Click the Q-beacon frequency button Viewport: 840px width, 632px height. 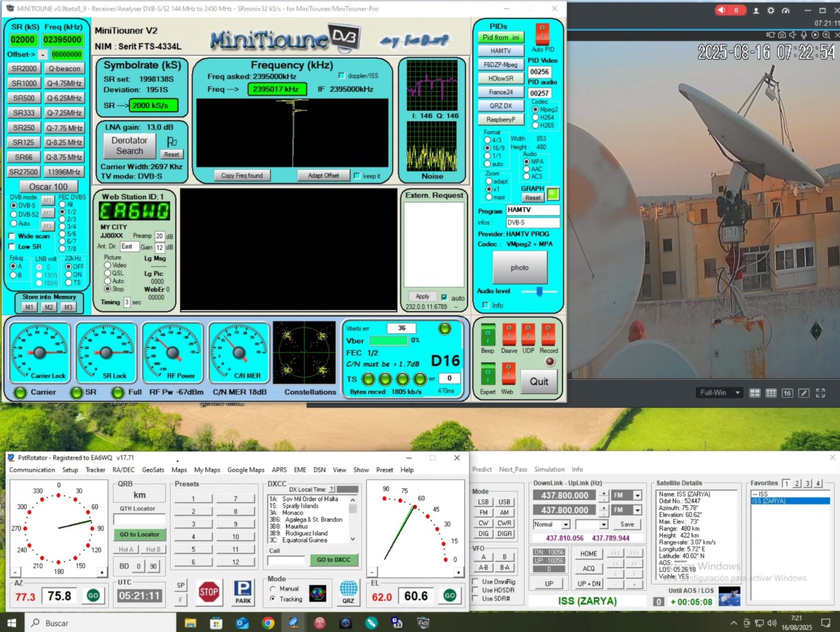(x=64, y=68)
